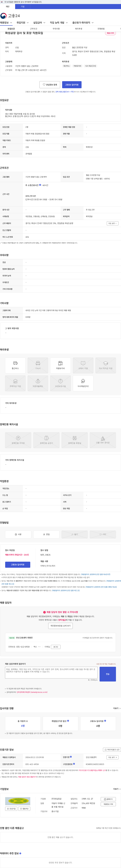Image resolution: width=121 pixels, height=868 pixels.
Task: Click the 구인인증번호 info icon
Action: (x=74, y=764)
